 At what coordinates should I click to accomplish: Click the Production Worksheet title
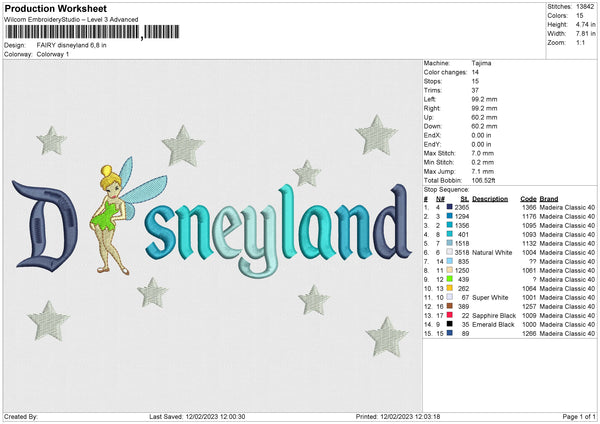tap(55, 8)
